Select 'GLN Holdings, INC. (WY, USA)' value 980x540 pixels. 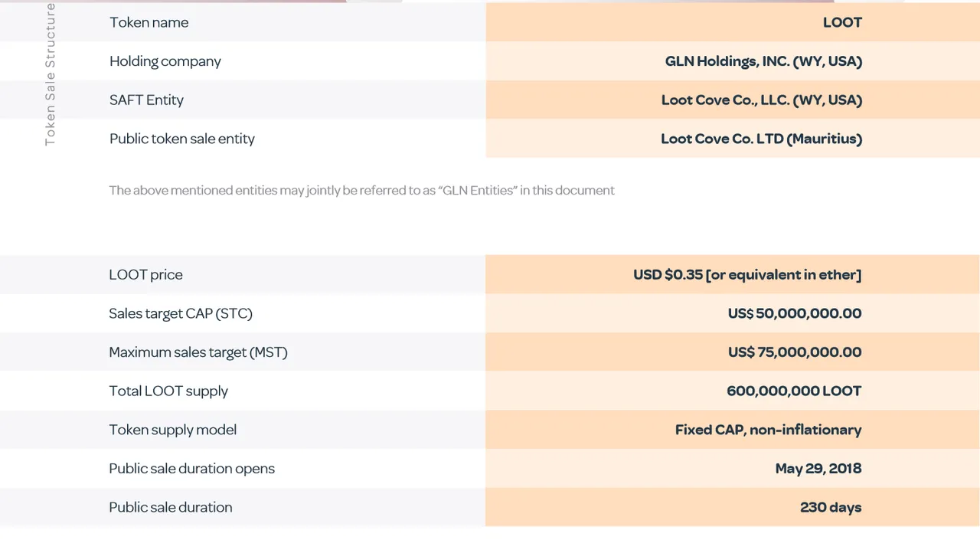tap(763, 61)
